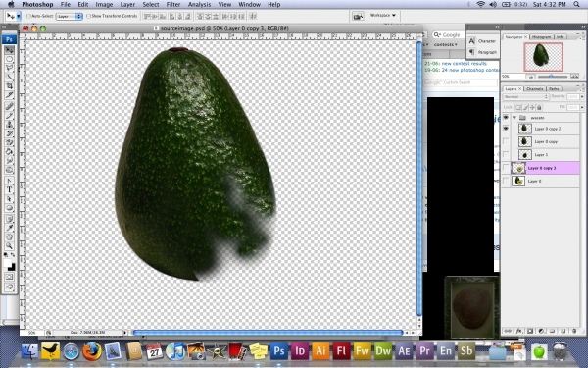Select the Eraser tool
This screenshot has height=368, width=588.
point(10,142)
